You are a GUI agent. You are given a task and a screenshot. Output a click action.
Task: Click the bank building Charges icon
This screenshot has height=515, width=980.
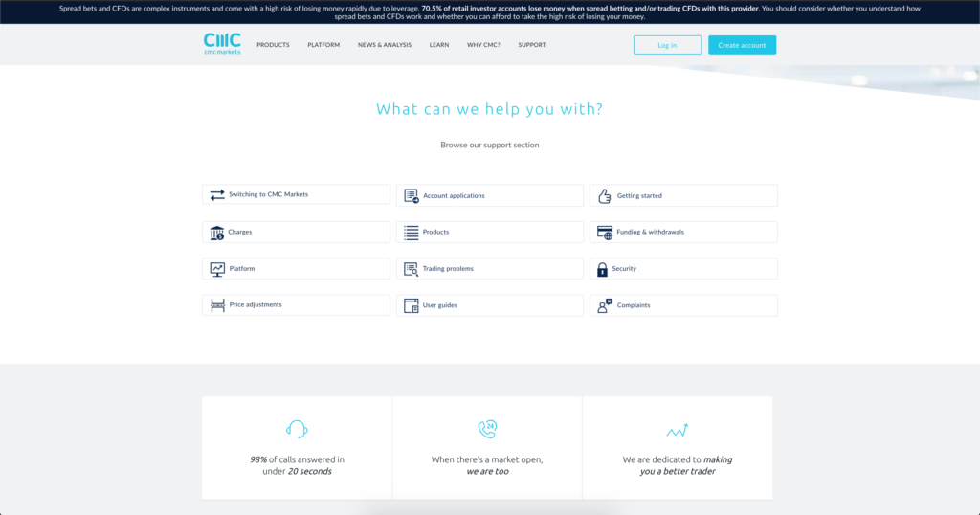217,233
